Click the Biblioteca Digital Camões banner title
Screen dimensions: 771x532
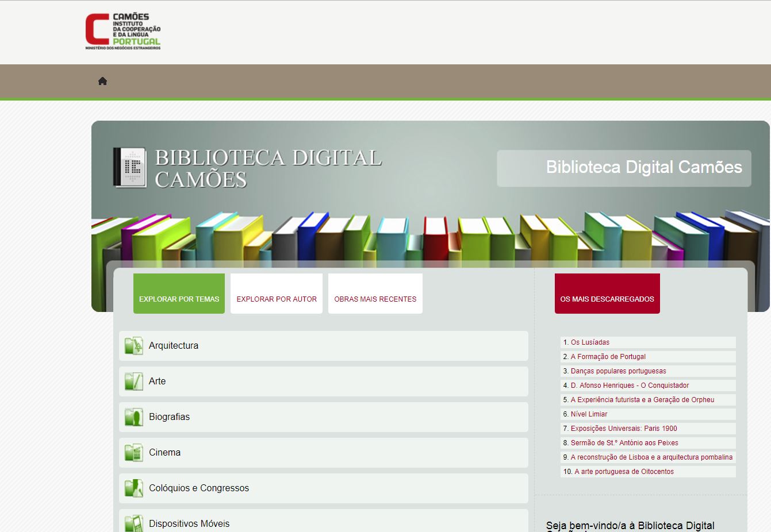pyautogui.click(x=644, y=167)
